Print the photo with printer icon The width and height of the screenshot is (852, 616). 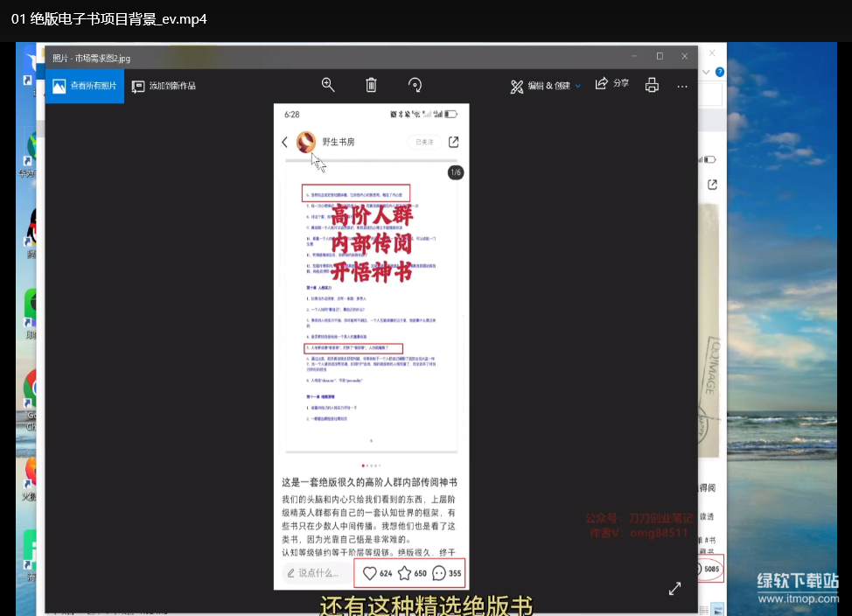[x=652, y=86]
